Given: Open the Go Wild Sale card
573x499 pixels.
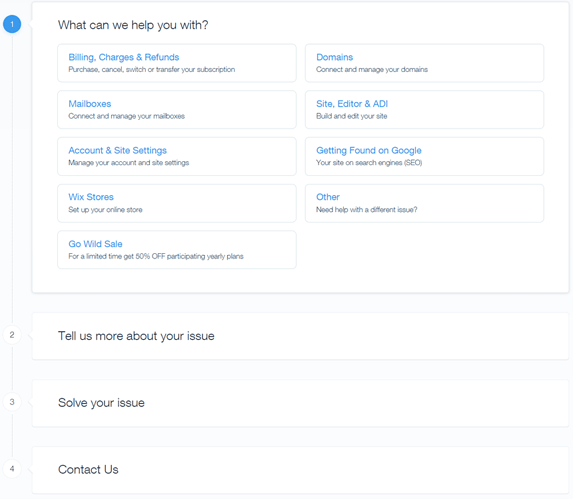Looking at the screenshot, I should 177,250.
